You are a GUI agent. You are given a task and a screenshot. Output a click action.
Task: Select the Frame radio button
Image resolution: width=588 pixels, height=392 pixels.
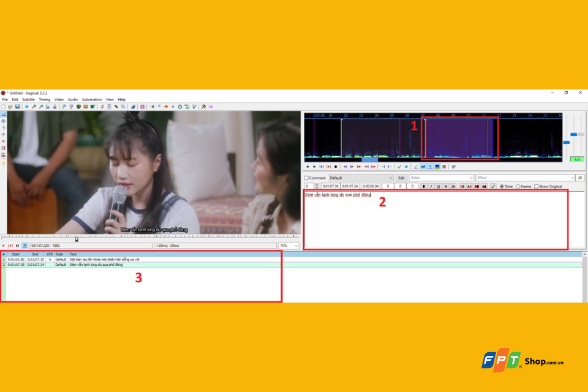click(x=518, y=186)
